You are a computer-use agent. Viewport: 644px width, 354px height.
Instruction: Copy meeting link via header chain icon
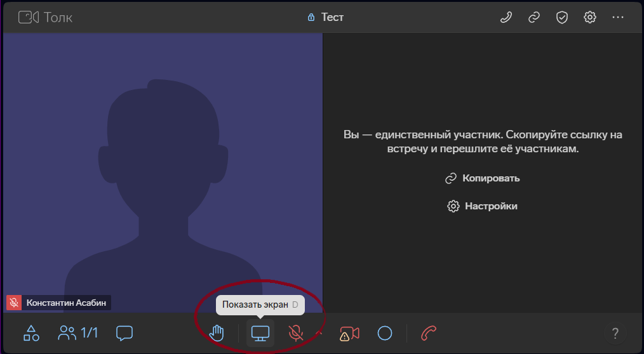[x=533, y=17]
